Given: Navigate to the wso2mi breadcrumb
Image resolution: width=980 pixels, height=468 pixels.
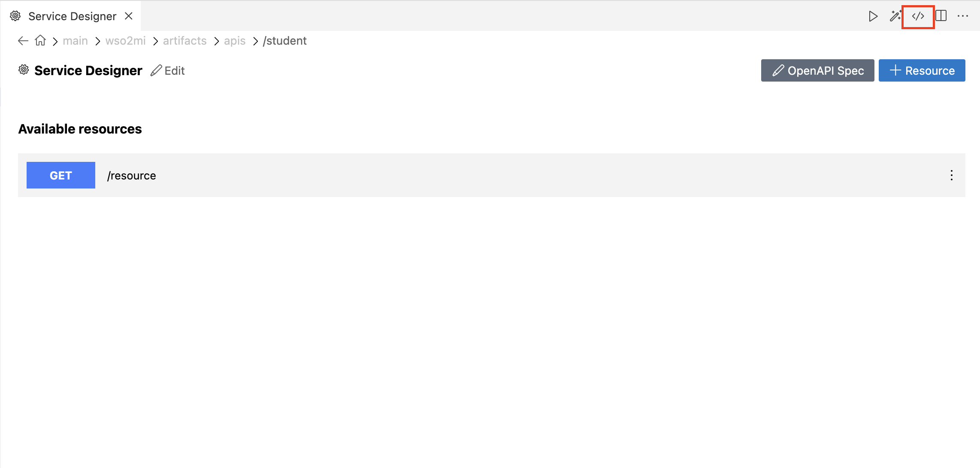Looking at the screenshot, I should (125, 41).
